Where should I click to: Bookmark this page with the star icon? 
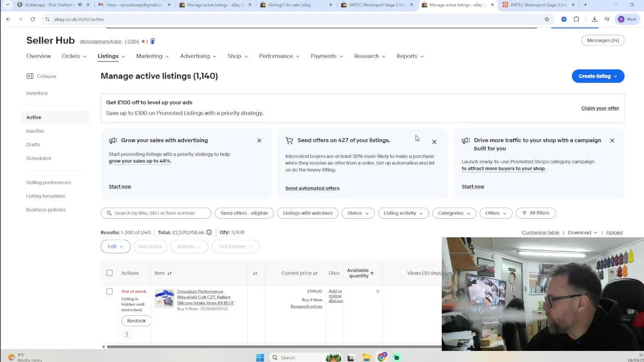(547, 19)
